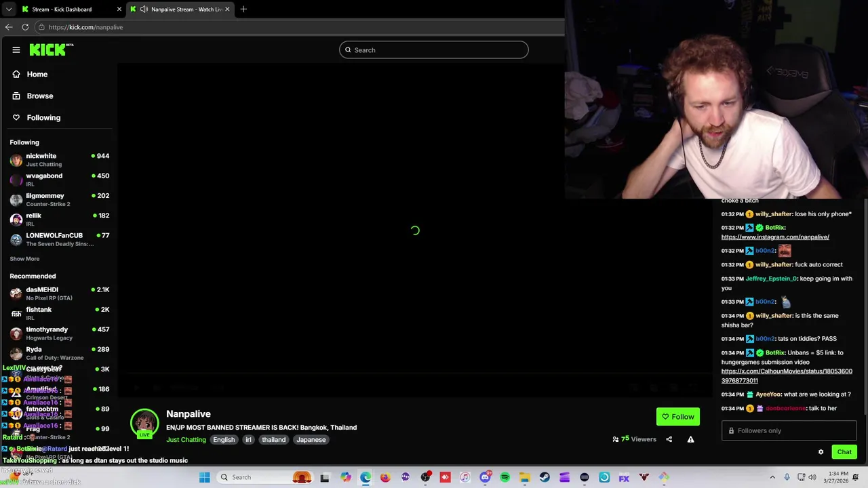
Task: Click the report warning icon
Action: 690,439
